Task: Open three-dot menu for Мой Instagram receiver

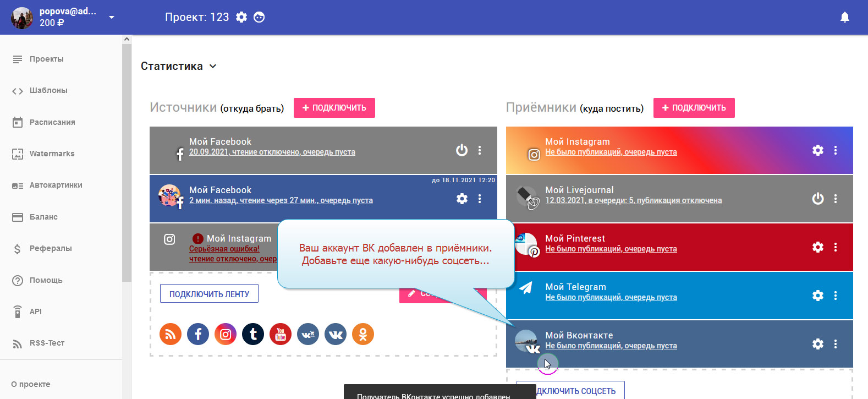Action: click(836, 150)
